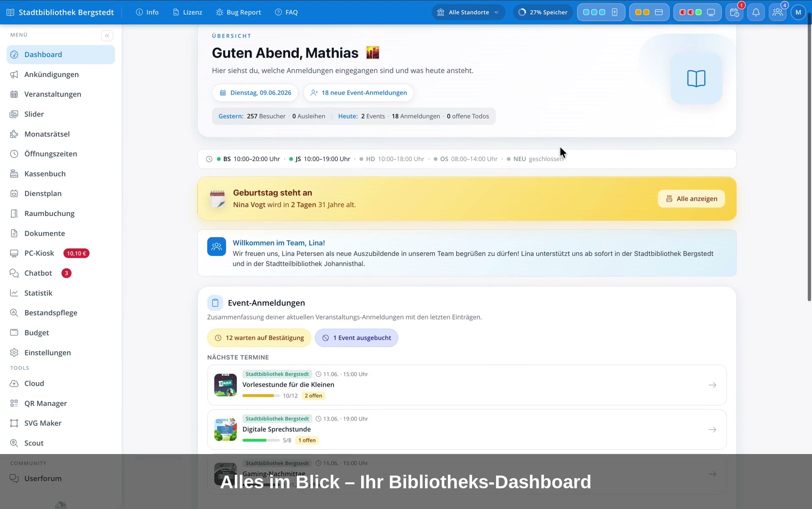Click BS 10:00–20:00 Uhr opening hours
Viewport: 812px width, 509px height.
point(248,159)
